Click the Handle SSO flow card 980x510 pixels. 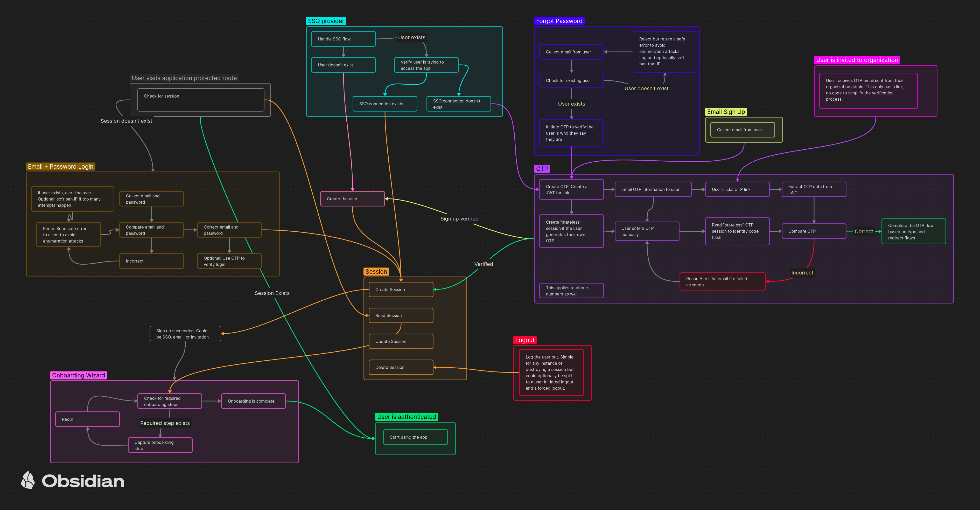[343, 39]
